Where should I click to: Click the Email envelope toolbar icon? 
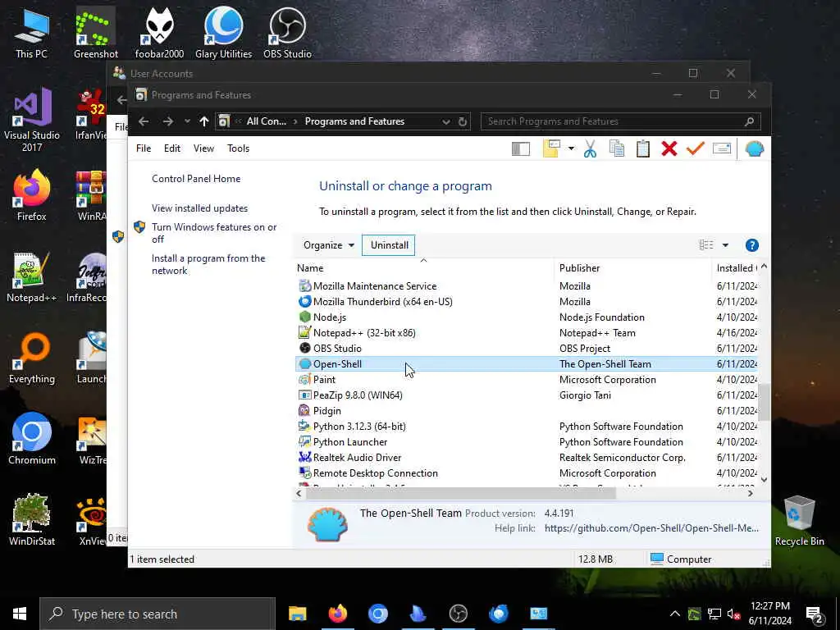coord(722,149)
